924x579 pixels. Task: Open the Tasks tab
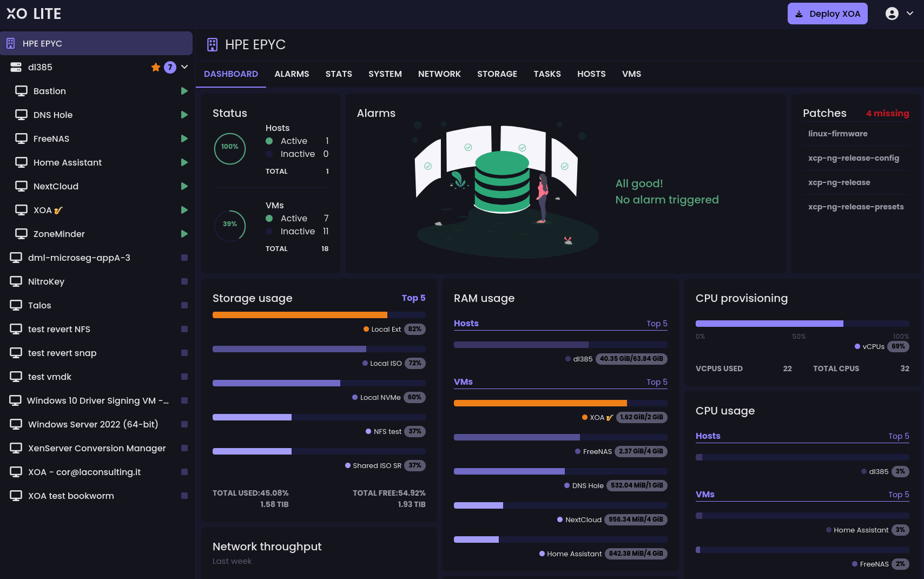(547, 74)
